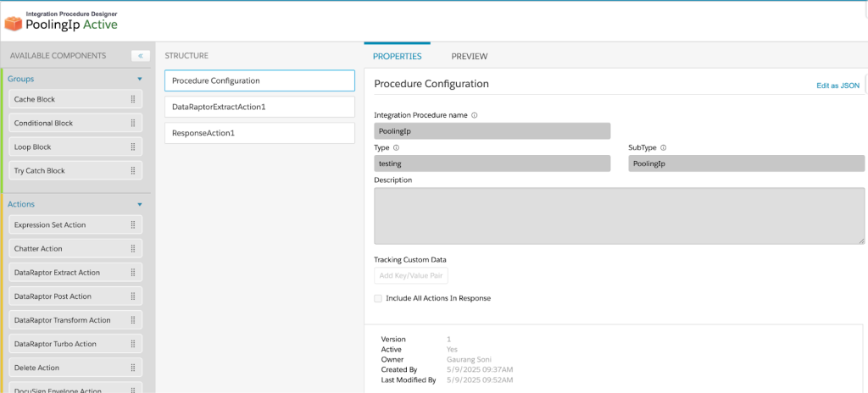Grab the drag handle on DataRaptor Turbo Action
The image size is (868, 393).
coord(133,344)
